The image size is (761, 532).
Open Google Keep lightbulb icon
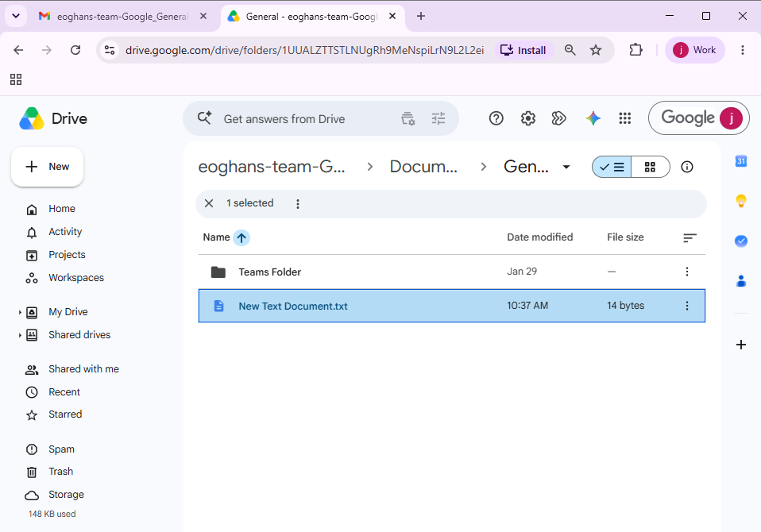[741, 200]
